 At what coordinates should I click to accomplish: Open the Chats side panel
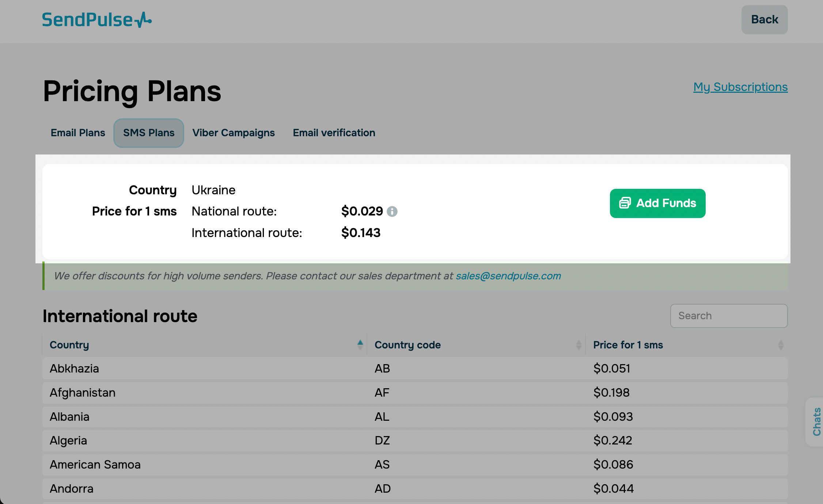816,421
